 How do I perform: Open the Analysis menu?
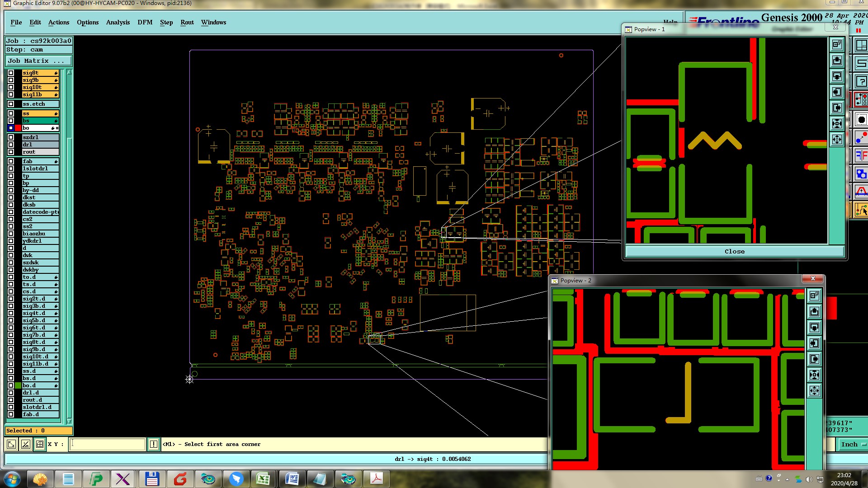click(118, 22)
